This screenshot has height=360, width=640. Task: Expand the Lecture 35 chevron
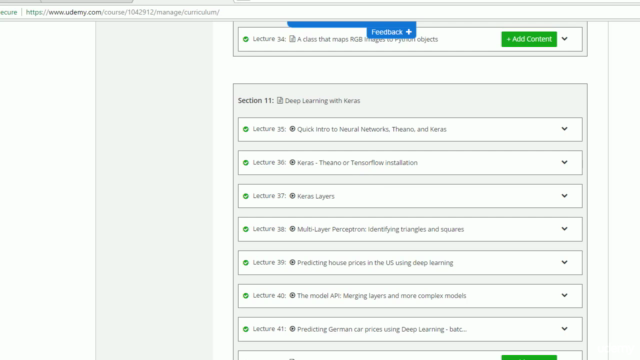tap(564, 129)
